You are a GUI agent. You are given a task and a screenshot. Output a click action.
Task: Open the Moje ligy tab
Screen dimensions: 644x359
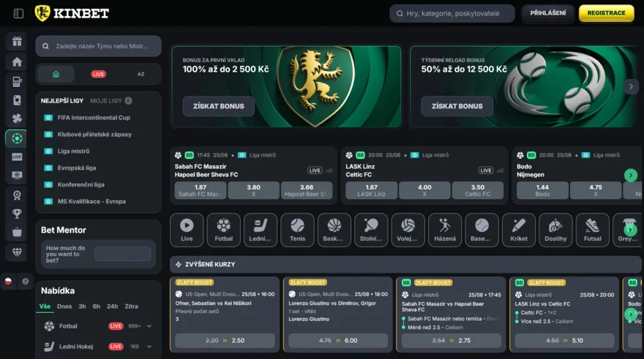point(111,100)
